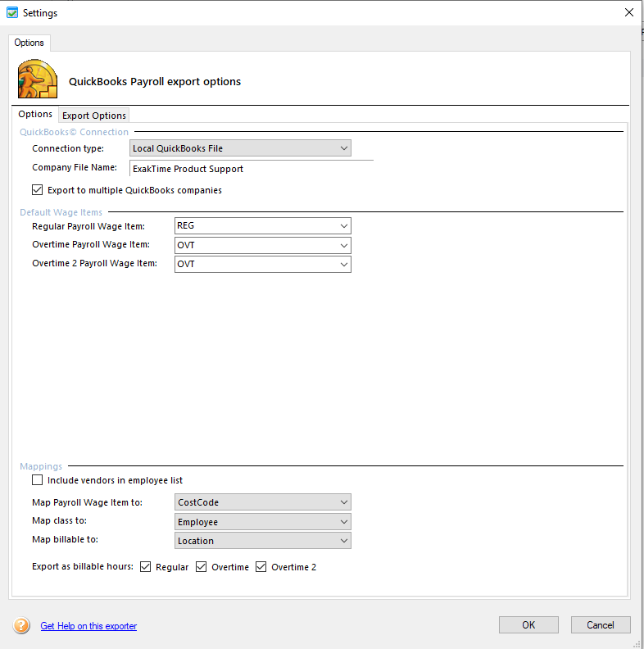Open Map Payroll Wage Item to dropdown
The width and height of the screenshot is (644, 649).
[x=262, y=502]
